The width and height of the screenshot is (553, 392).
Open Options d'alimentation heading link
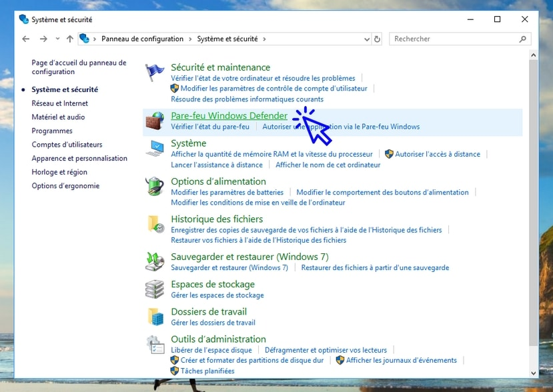[218, 181]
